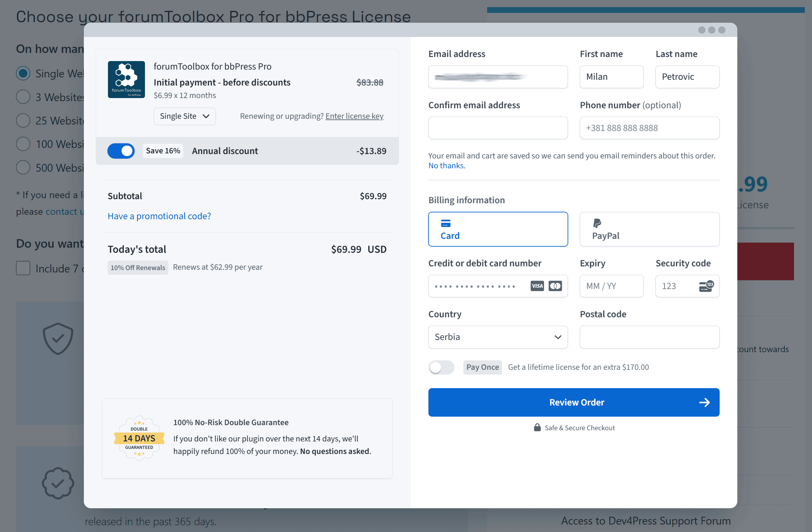Select the Card payment tab

click(x=498, y=229)
